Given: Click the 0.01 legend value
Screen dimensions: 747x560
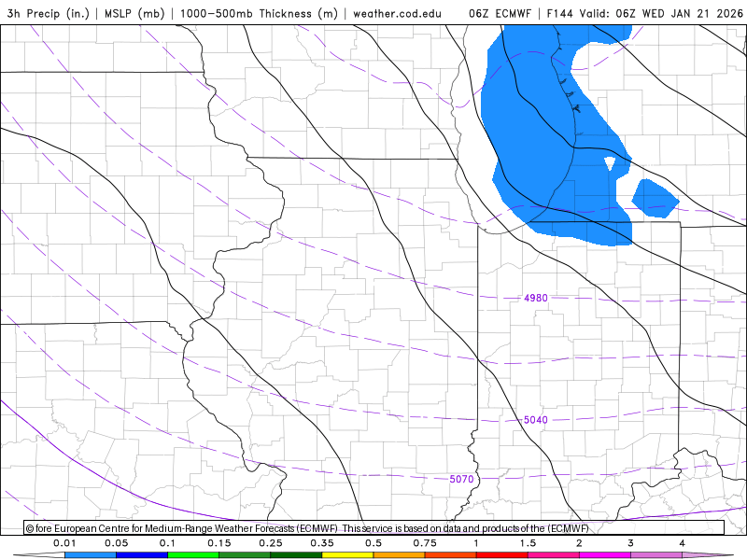Looking at the screenshot, I should tap(64, 543).
